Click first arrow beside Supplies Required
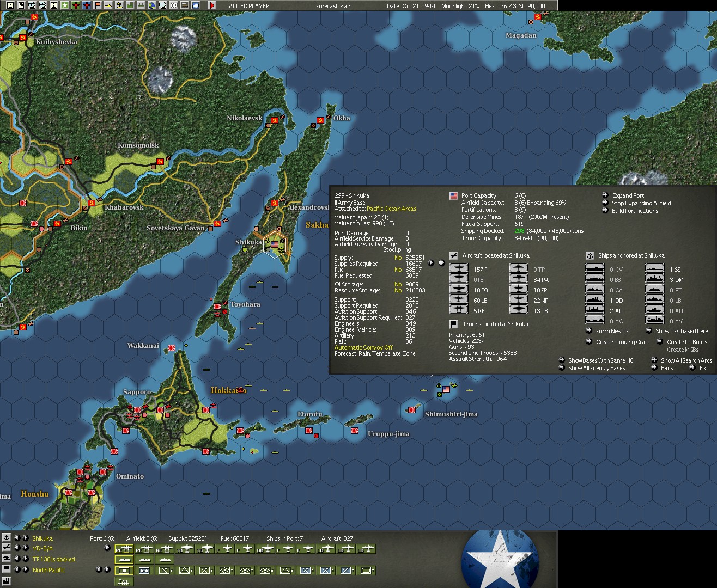Viewport: 717px width, 588px height. (x=431, y=263)
